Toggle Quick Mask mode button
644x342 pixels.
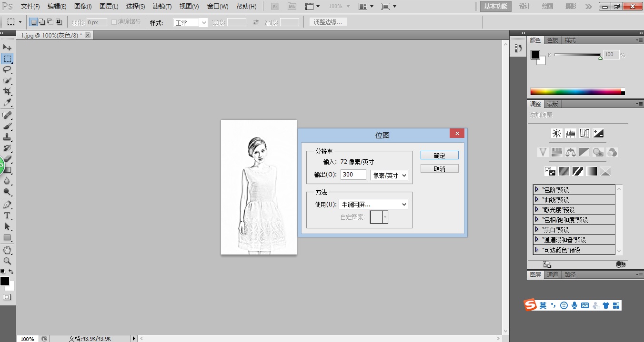point(7,297)
